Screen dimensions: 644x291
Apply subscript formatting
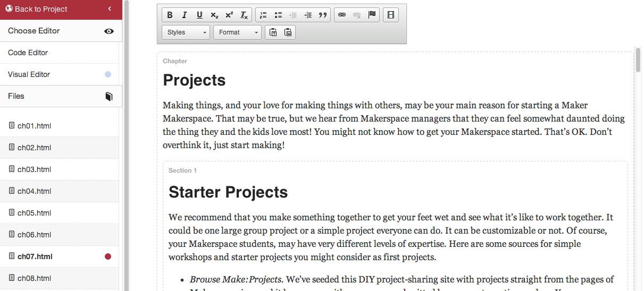click(x=214, y=15)
